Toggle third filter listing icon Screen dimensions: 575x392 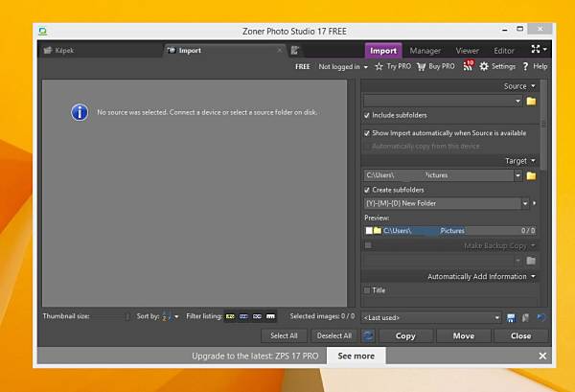pos(257,316)
